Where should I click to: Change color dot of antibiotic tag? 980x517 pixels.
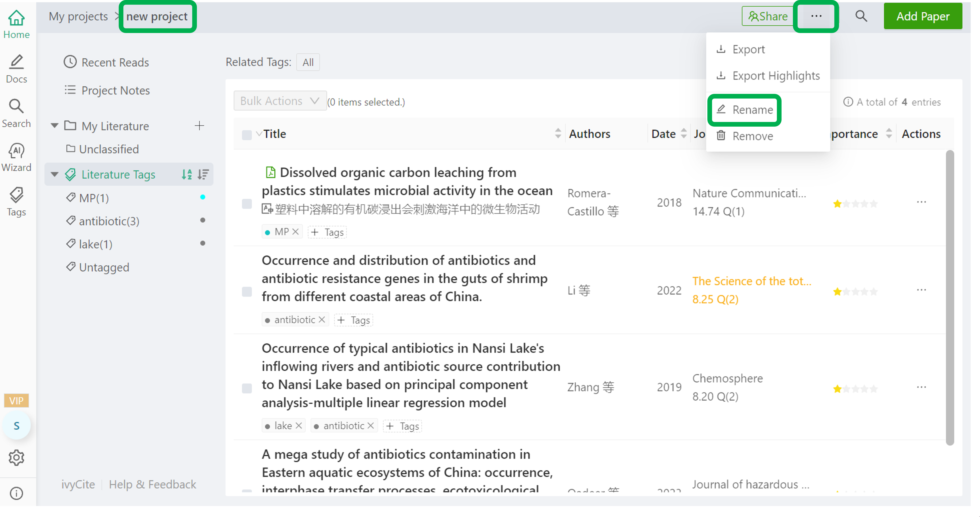[203, 220]
